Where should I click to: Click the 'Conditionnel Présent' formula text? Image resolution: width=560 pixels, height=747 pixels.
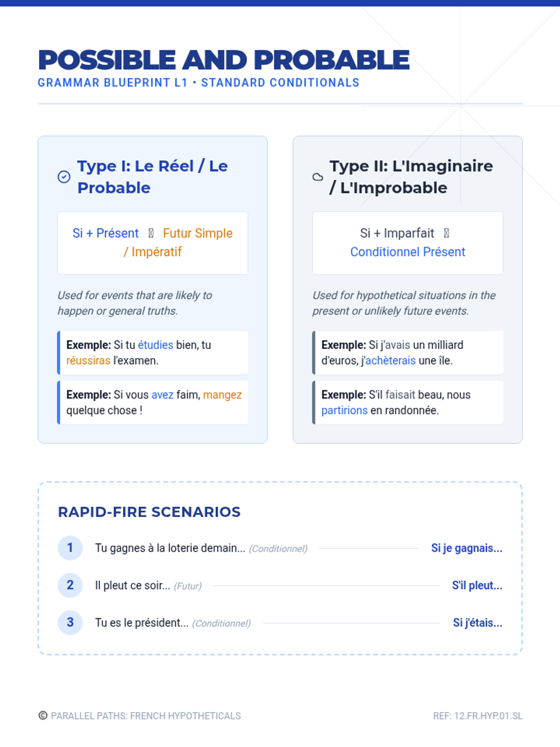pyautogui.click(x=407, y=252)
